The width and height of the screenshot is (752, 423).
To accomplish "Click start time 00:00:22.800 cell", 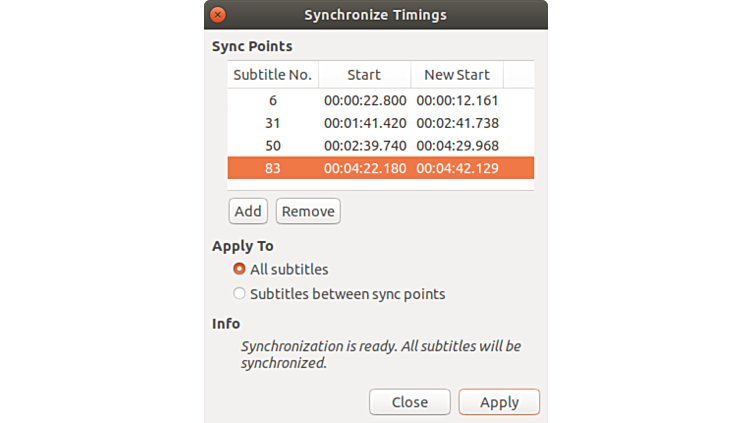I will pos(365,100).
